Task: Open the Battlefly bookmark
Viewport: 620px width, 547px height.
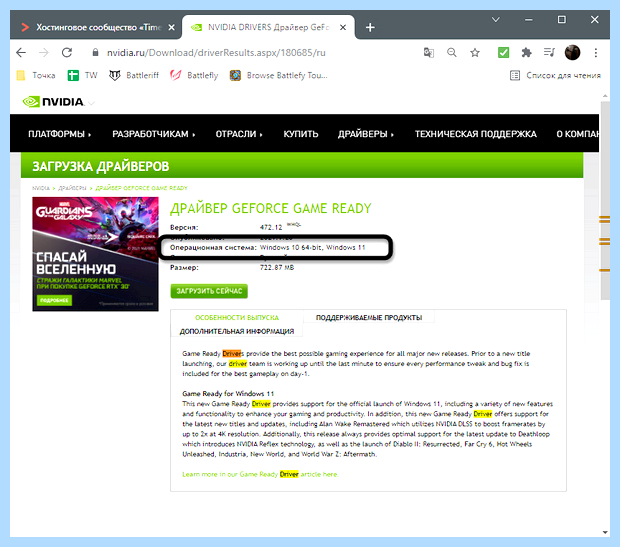Action: coord(194,75)
